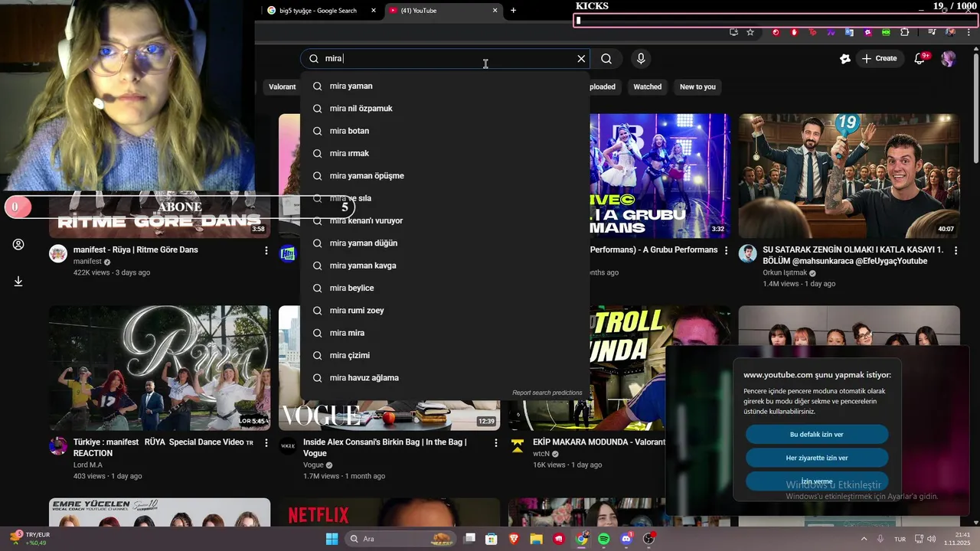The width and height of the screenshot is (980, 551).
Task: Open the TRY/EUR widget on taskbar
Action: (29, 539)
